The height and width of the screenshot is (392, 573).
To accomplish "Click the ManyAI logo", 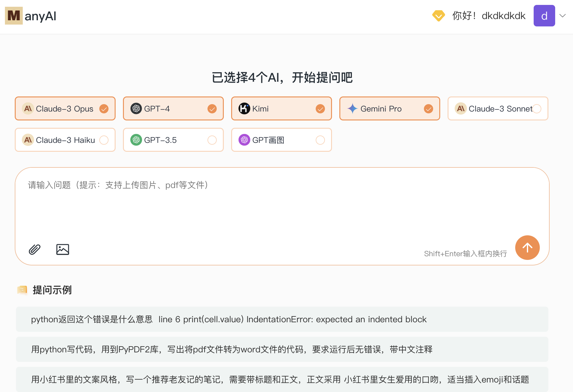I will tap(30, 16).
